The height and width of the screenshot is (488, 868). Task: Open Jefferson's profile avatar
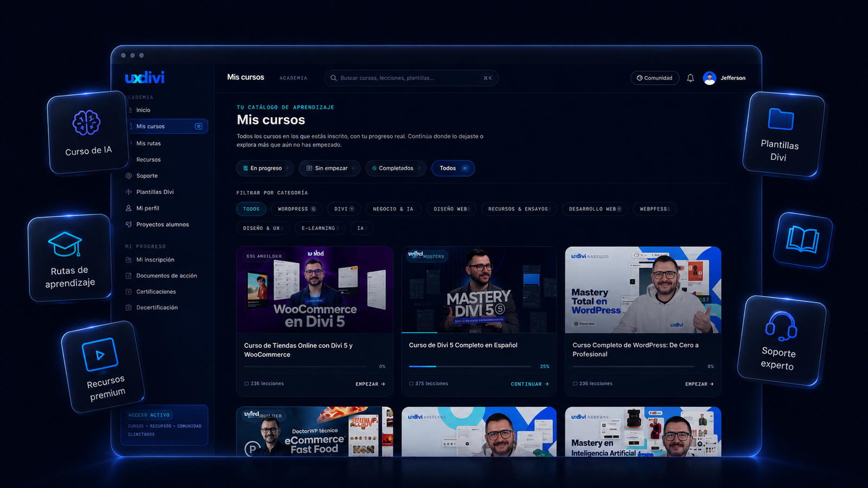point(709,78)
